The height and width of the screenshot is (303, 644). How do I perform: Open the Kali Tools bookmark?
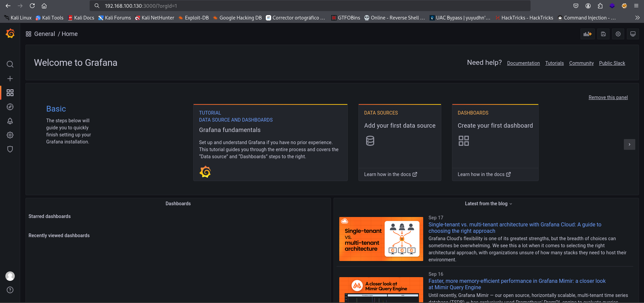pyautogui.click(x=49, y=18)
